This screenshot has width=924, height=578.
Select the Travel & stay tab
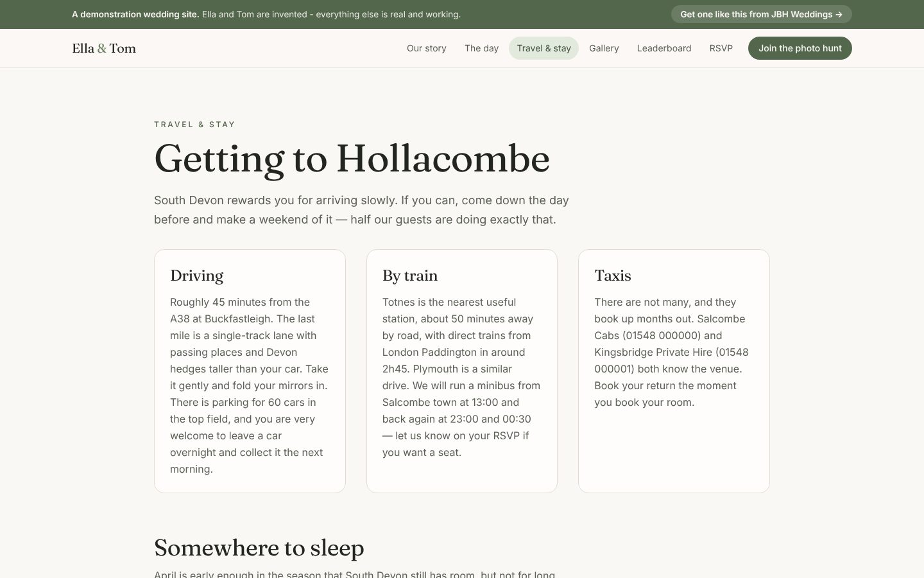coord(543,48)
